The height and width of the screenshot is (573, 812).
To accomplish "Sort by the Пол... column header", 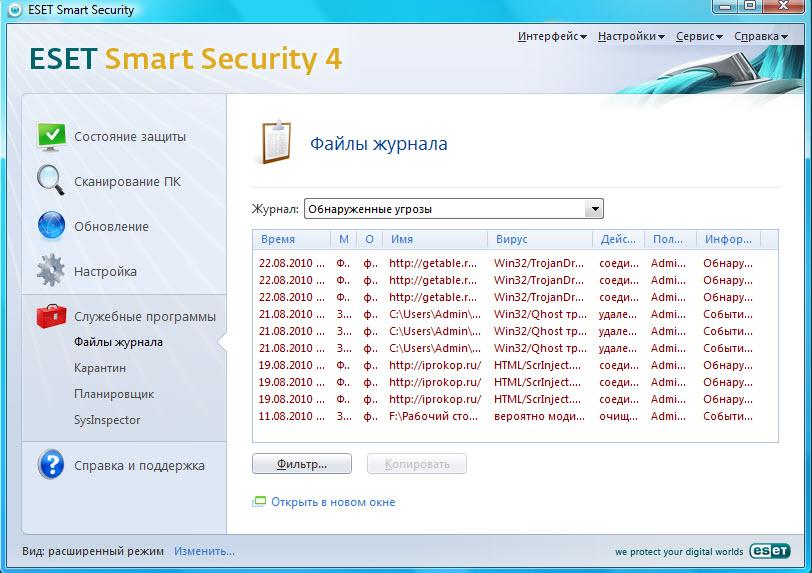I will [671, 239].
